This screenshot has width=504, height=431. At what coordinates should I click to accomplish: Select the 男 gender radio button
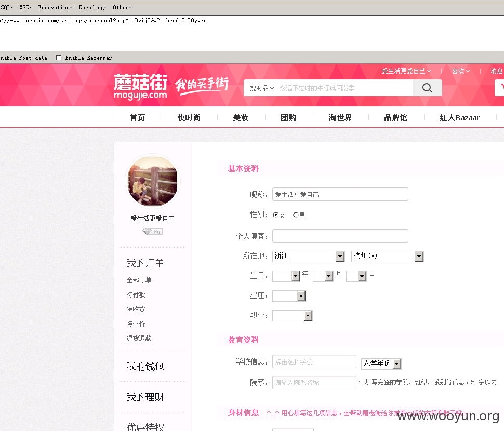click(x=296, y=214)
